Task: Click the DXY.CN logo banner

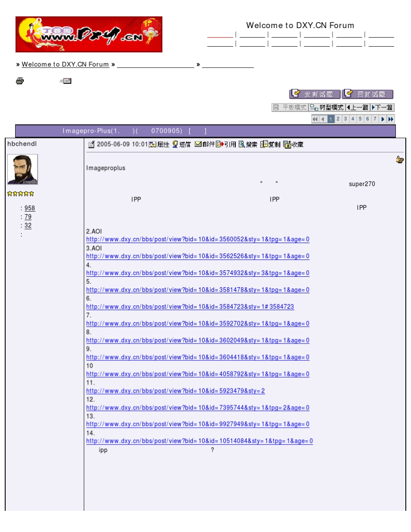Action: click(89, 35)
